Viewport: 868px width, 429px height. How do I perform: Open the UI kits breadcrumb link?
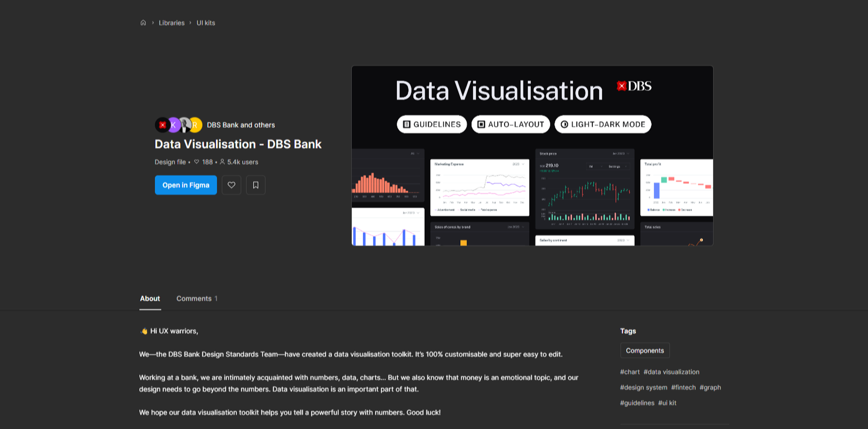pyautogui.click(x=206, y=23)
